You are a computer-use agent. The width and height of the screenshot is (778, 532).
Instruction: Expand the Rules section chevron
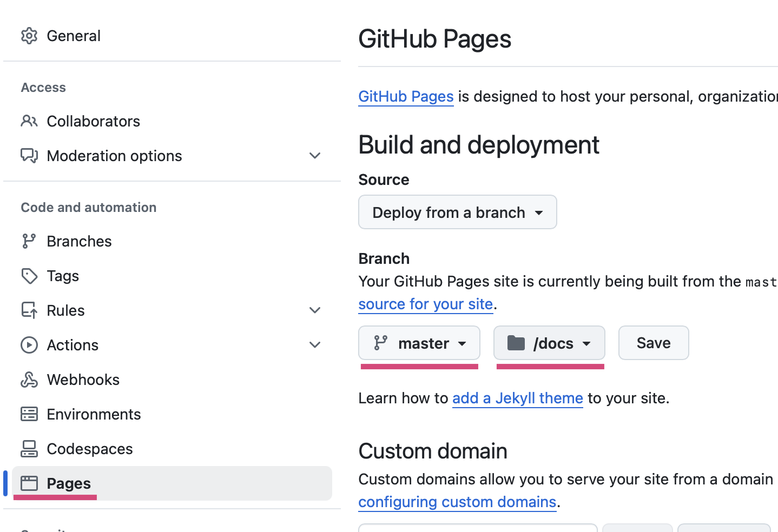tap(315, 310)
